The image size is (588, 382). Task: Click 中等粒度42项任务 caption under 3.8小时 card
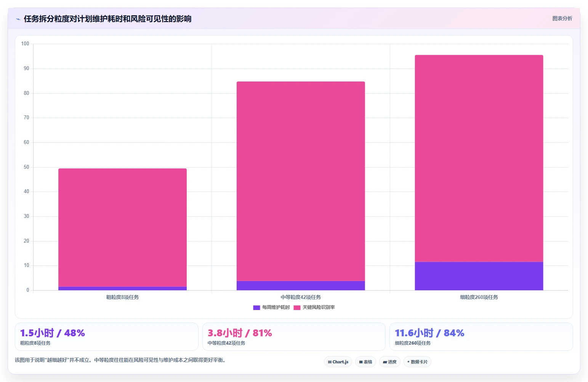(x=226, y=343)
